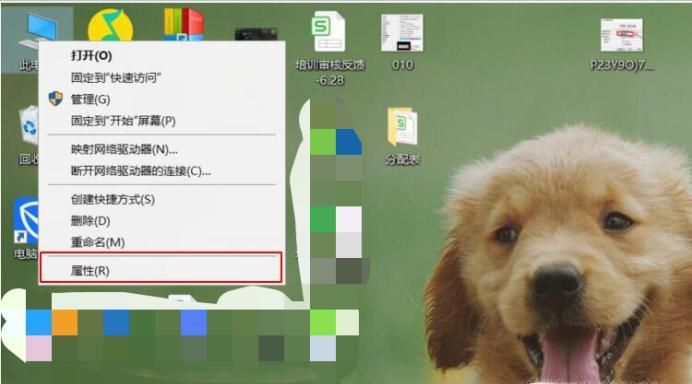Viewport: 692px width, 384px height.
Task: Choose 固定到"快速访问" menu entry
Action: pos(116,78)
